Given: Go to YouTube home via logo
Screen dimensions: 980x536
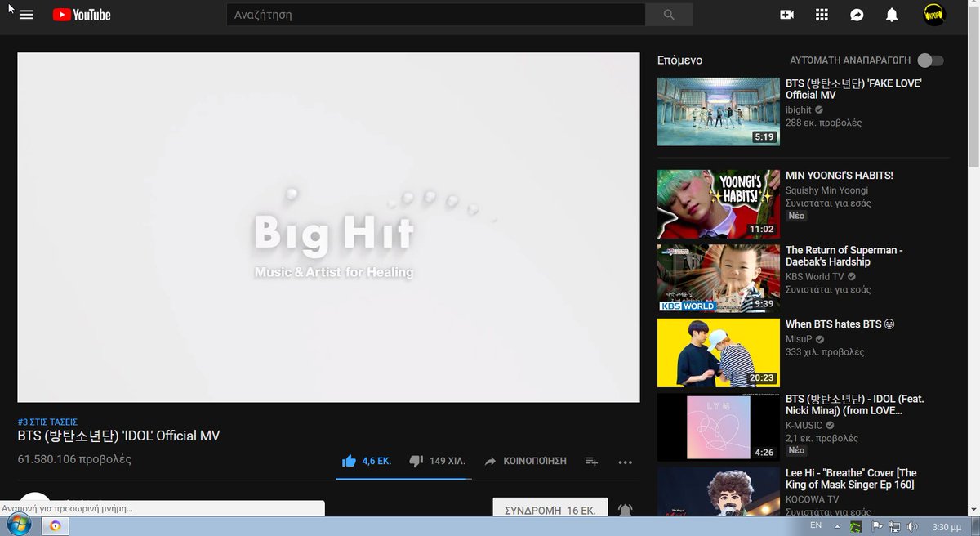Looking at the screenshot, I should click(x=82, y=15).
